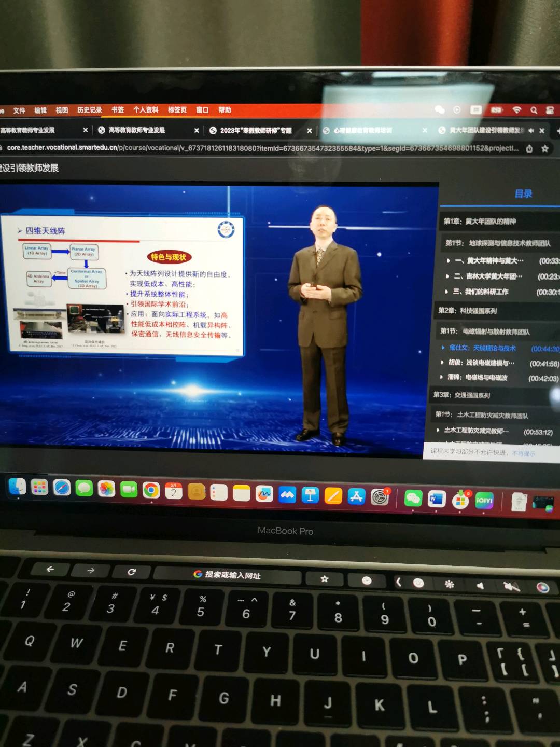The height and width of the screenshot is (747, 560).
Task: Click the URL address bar
Action: point(259,148)
